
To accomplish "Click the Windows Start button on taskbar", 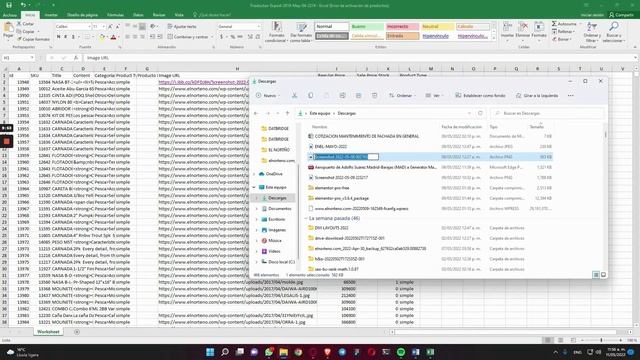I will (x=210, y=352).
